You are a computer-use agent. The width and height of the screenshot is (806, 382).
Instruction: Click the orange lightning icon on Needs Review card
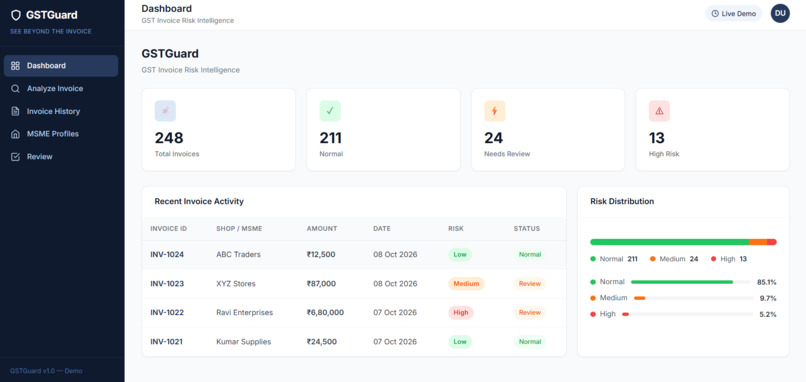494,111
